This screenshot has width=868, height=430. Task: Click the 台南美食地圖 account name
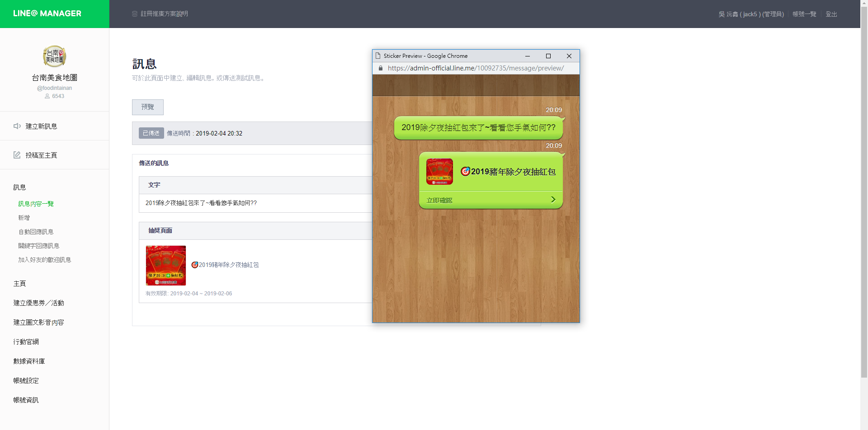point(54,78)
